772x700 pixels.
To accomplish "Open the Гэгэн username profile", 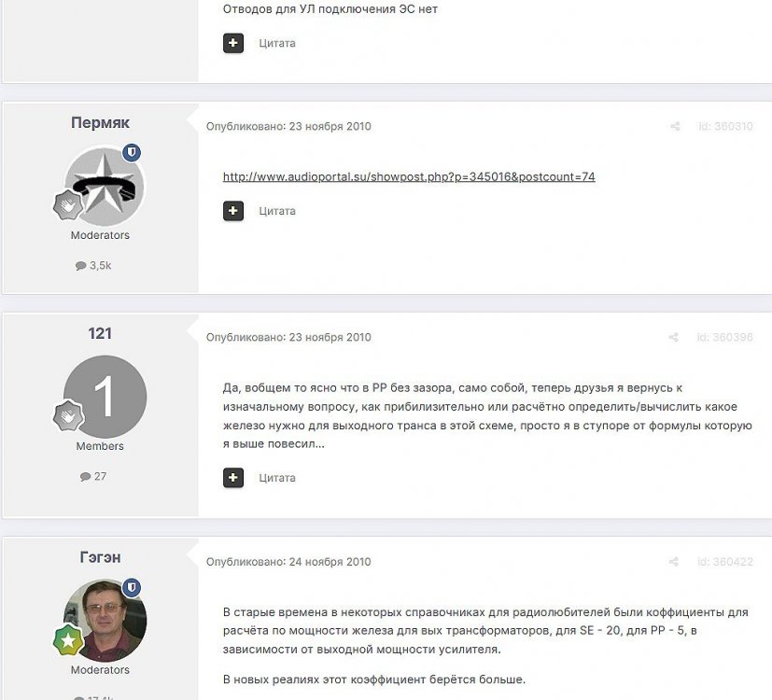I will [x=100, y=557].
